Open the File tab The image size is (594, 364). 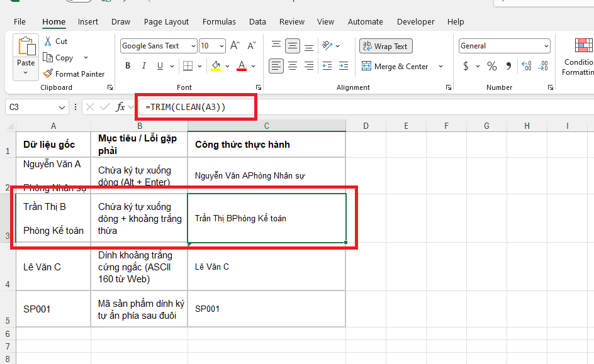tap(20, 22)
